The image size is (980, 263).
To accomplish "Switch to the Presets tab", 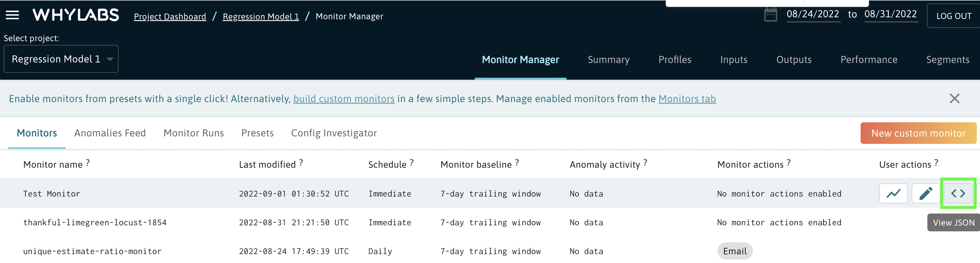I will pyautogui.click(x=258, y=133).
